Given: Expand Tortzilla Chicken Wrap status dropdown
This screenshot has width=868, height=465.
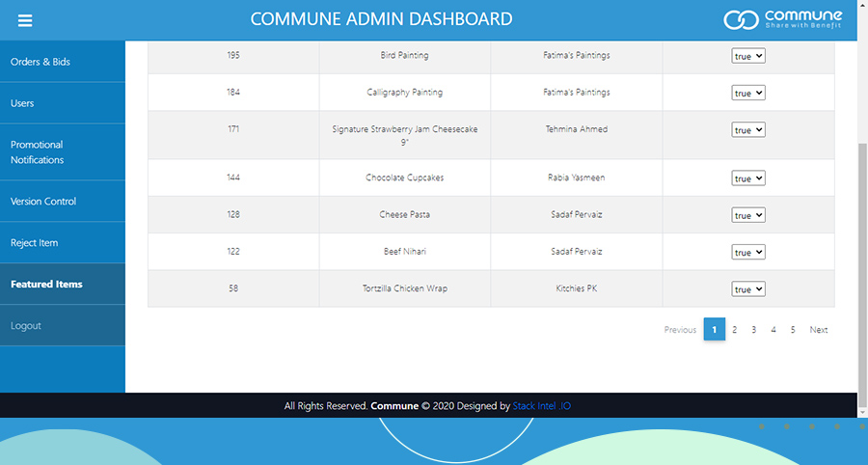Looking at the screenshot, I should click(x=747, y=288).
